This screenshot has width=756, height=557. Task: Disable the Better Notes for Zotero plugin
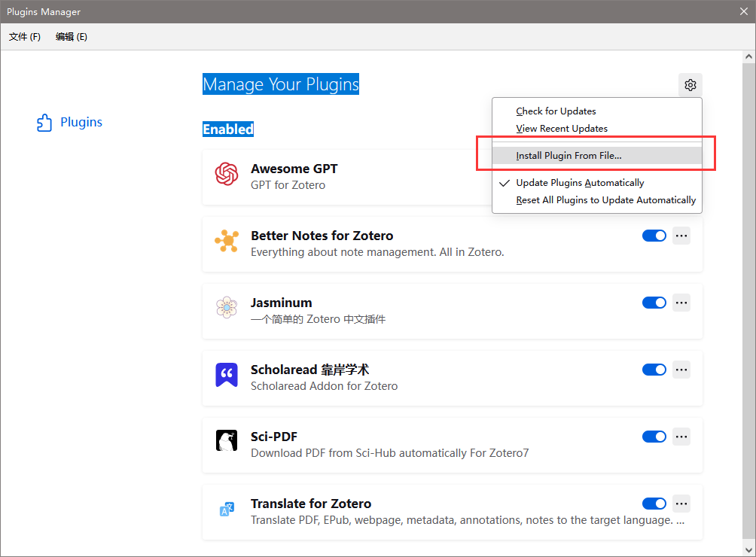click(654, 236)
